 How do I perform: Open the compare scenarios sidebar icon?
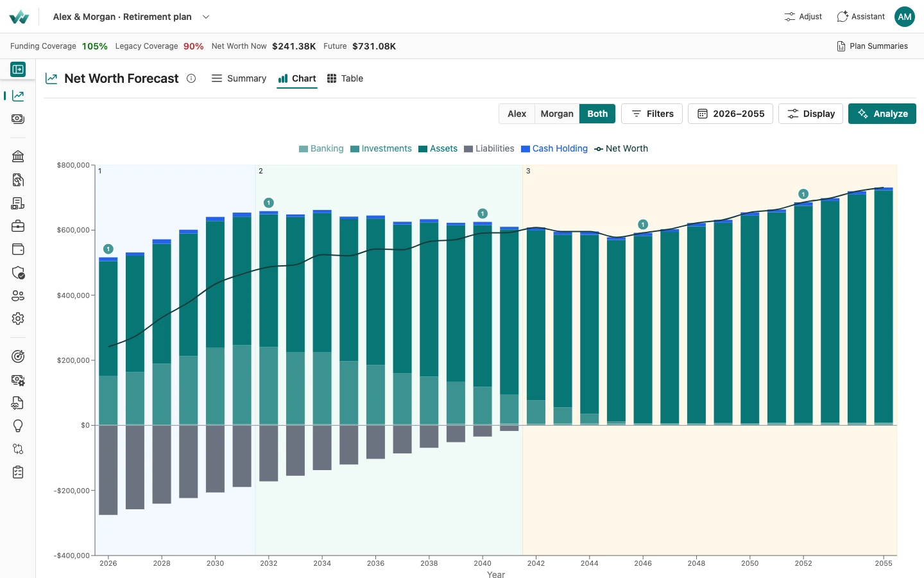[x=18, y=449]
